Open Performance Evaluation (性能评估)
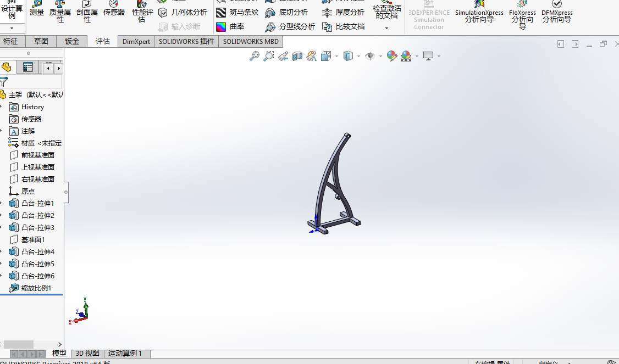Viewport: 619px width, 364px height. [x=142, y=12]
